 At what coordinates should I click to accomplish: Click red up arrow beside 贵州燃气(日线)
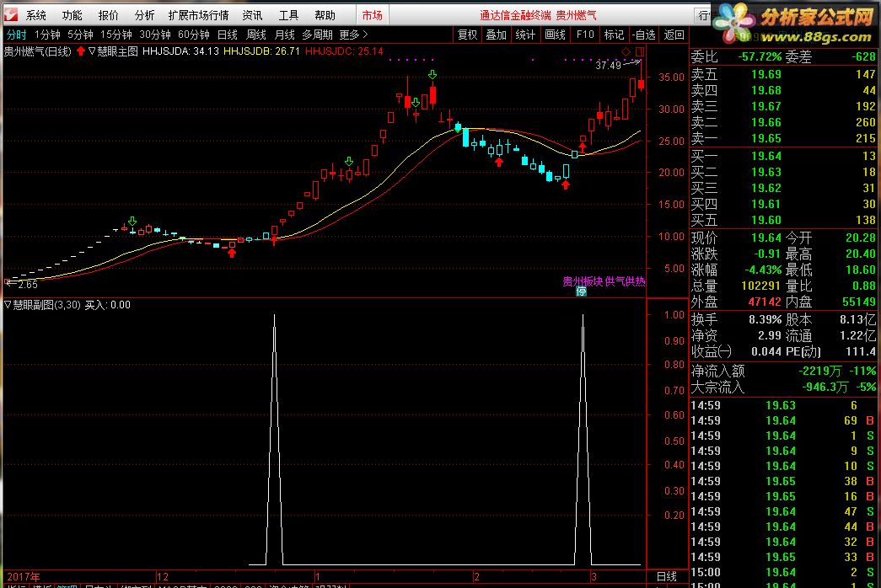pos(81,51)
